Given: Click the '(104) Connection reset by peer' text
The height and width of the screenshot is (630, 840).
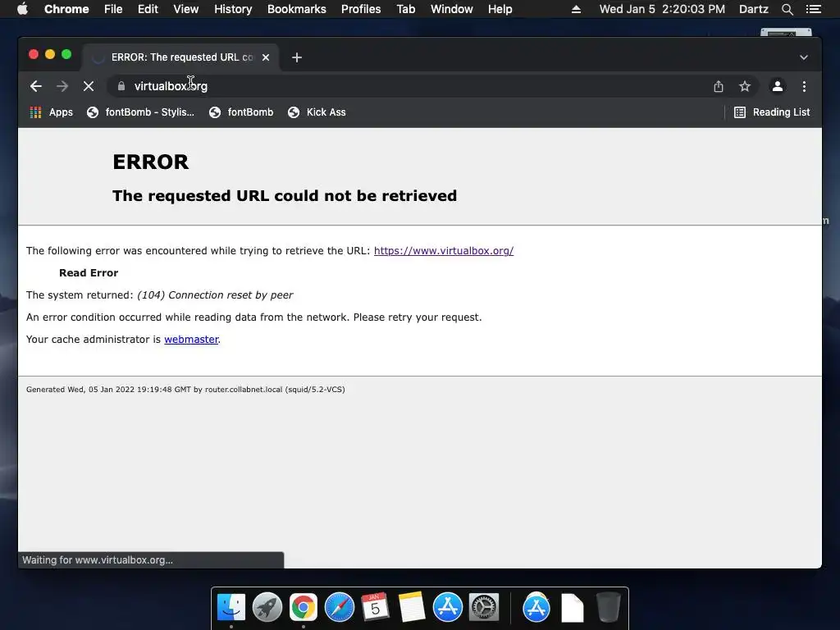Looking at the screenshot, I should [x=215, y=295].
